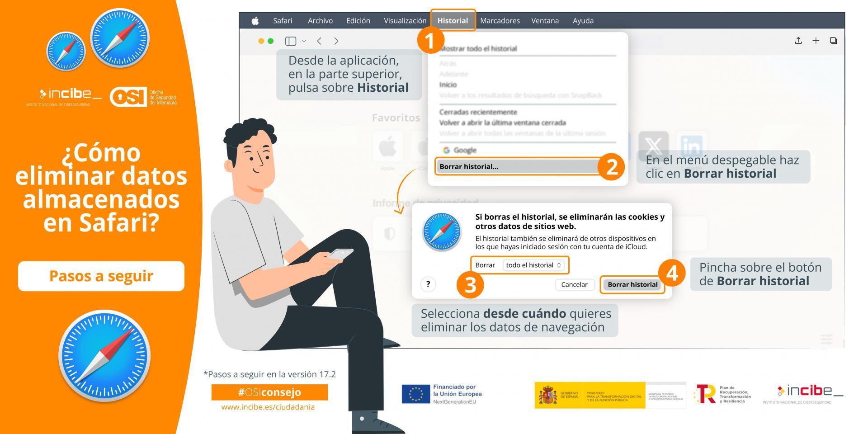
Task: Open the Historial menu
Action: tap(452, 21)
